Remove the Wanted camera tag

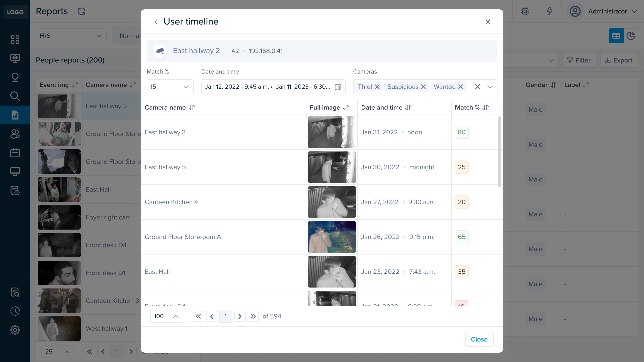coord(460,87)
